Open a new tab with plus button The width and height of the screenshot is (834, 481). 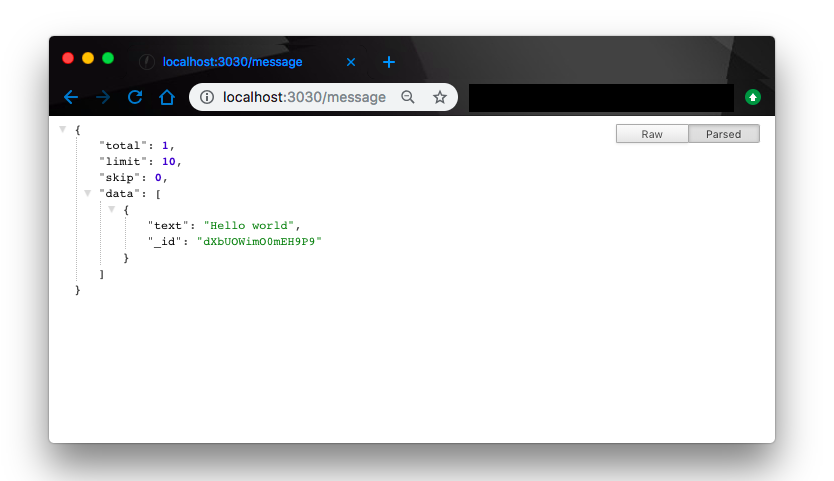[x=389, y=62]
